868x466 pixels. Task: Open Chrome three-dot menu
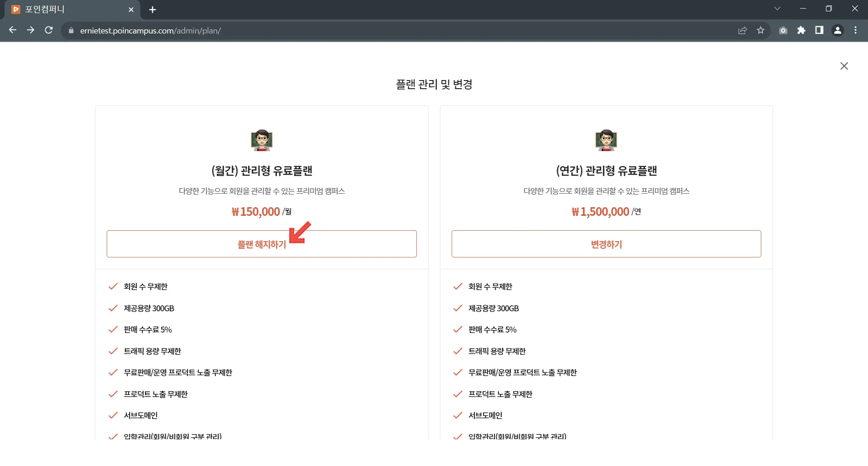[x=855, y=30]
